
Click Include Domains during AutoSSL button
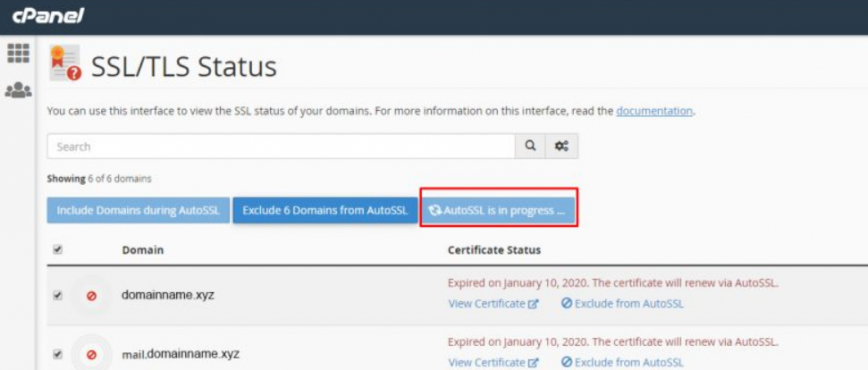[x=138, y=210]
